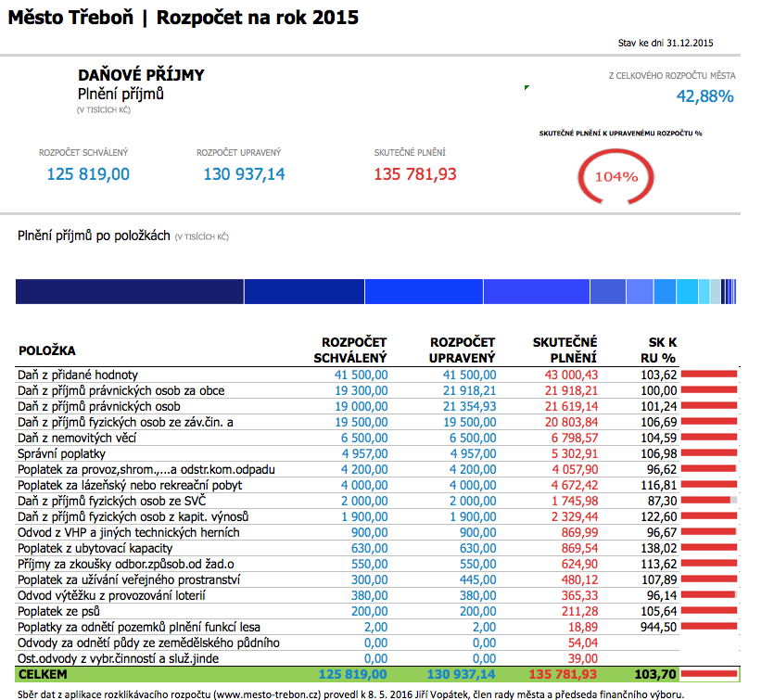Click the 135 781,93 actual fulfilment summary value
This screenshot has height=700, width=774.
click(x=415, y=173)
